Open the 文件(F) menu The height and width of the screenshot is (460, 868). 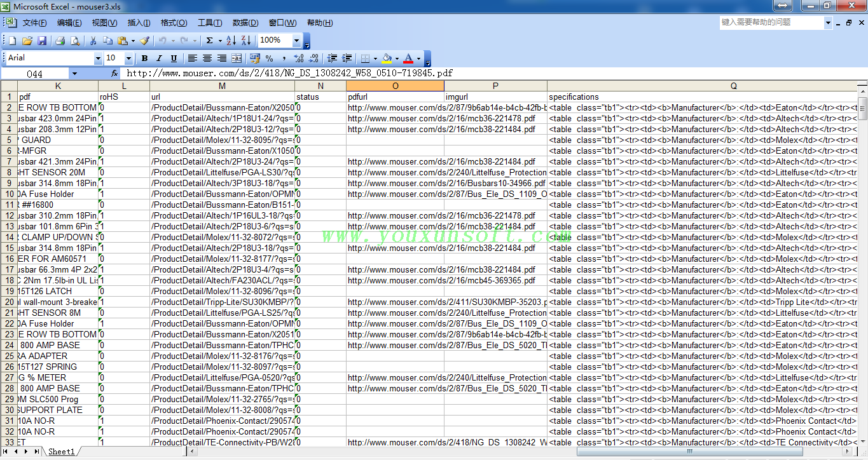[34, 23]
